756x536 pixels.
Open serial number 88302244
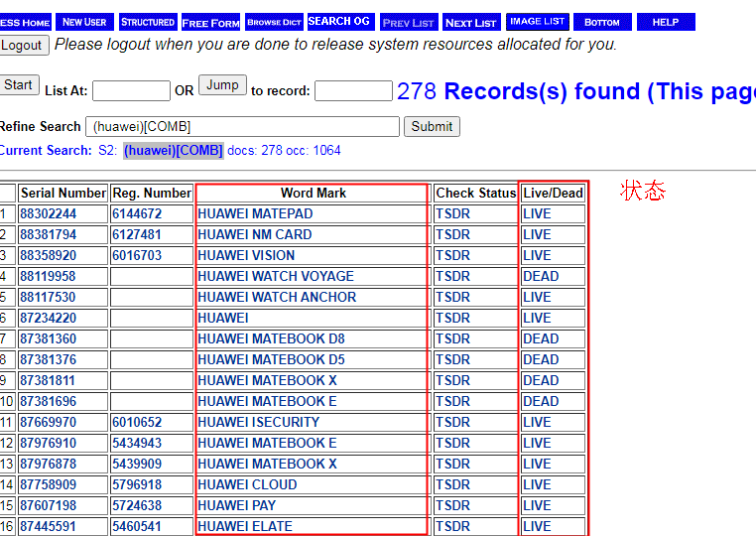(49, 213)
